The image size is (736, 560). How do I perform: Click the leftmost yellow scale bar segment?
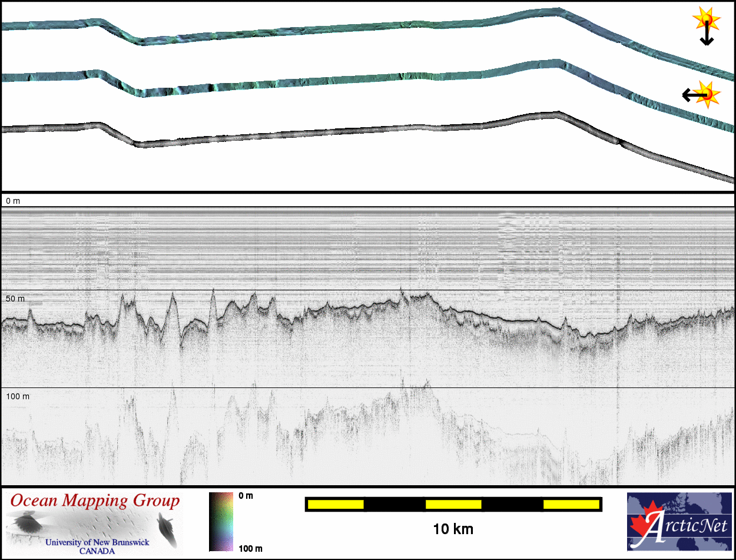[335, 504]
